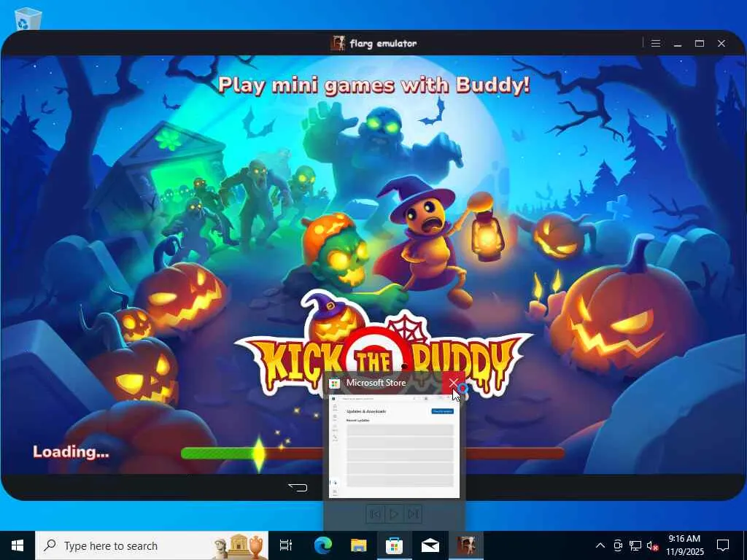Viewport: 747px width, 560px height.
Task: Open the flarg emulator hamburger menu
Action: [656, 43]
